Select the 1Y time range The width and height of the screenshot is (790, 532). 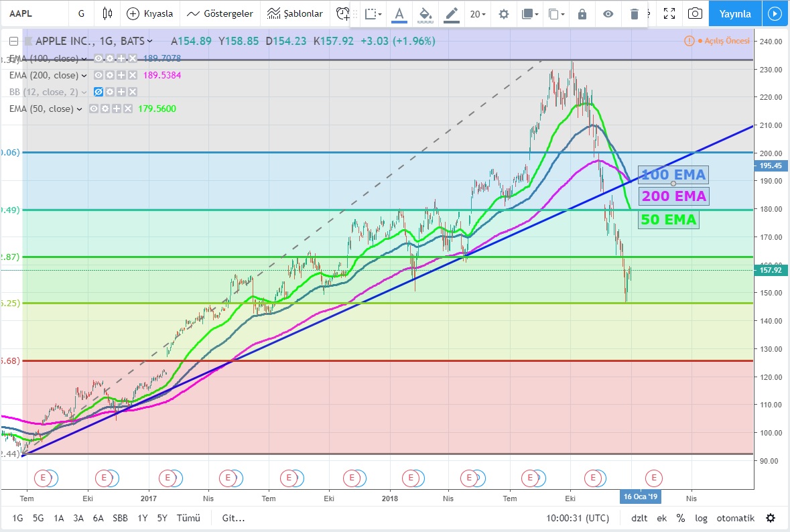pyautogui.click(x=143, y=518)
